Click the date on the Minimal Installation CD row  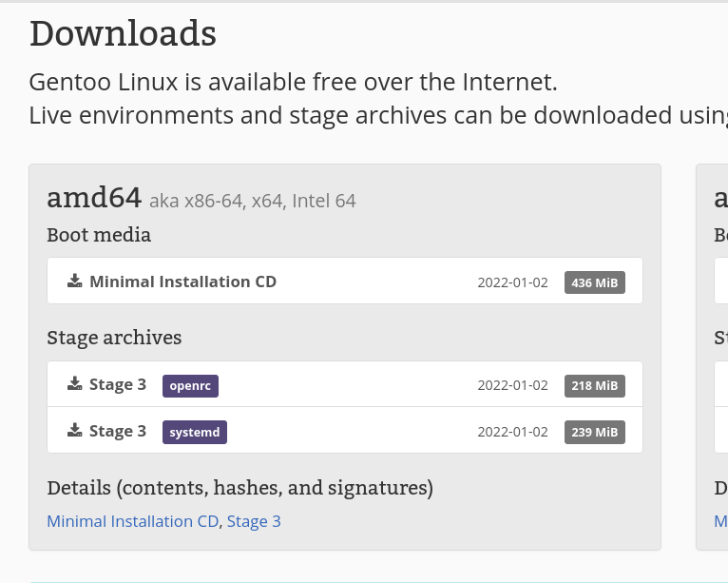[512, 282]
